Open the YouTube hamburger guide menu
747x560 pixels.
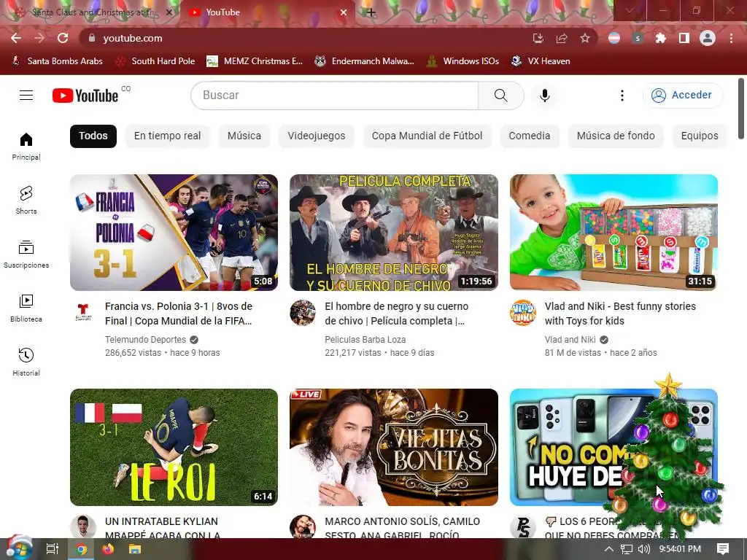tap(26, 96)
